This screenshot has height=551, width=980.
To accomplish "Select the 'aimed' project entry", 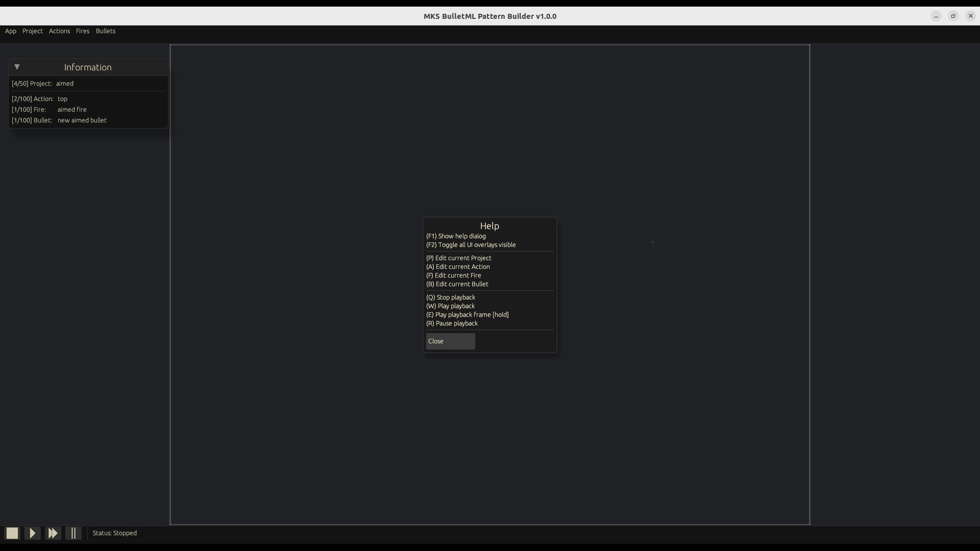I will (x=65, y=84).
